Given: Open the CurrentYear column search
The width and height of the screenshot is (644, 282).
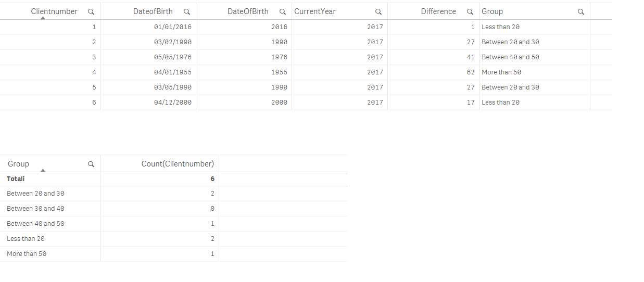Looking at the screenshot, I should coord(378,11).
